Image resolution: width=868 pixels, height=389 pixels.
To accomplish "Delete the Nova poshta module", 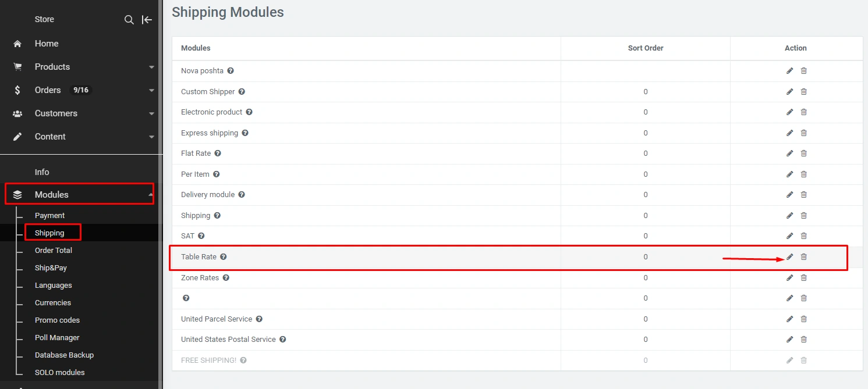I will 804,71.
